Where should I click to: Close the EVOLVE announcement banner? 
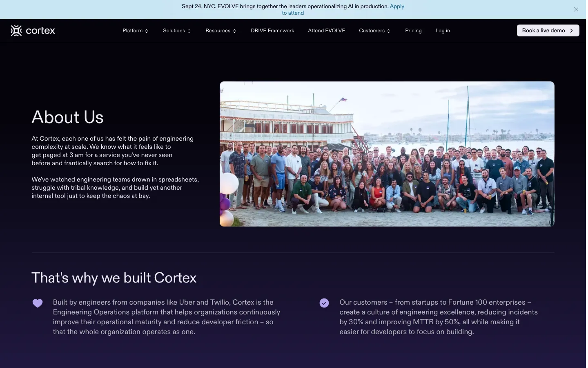(x=576, y=9)
